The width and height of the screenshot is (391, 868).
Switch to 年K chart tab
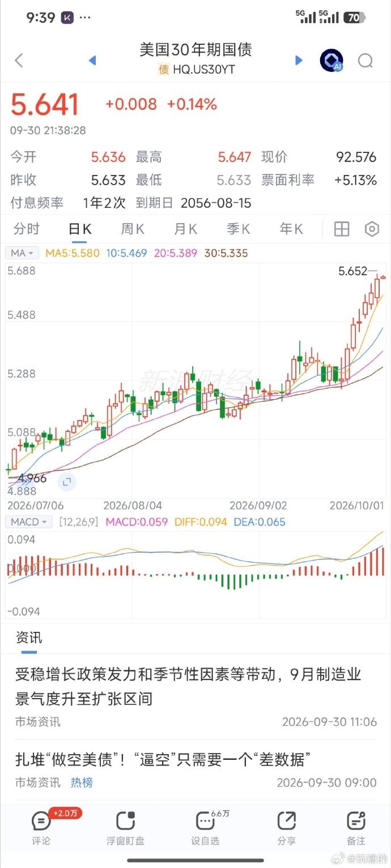tap(291, 229)
